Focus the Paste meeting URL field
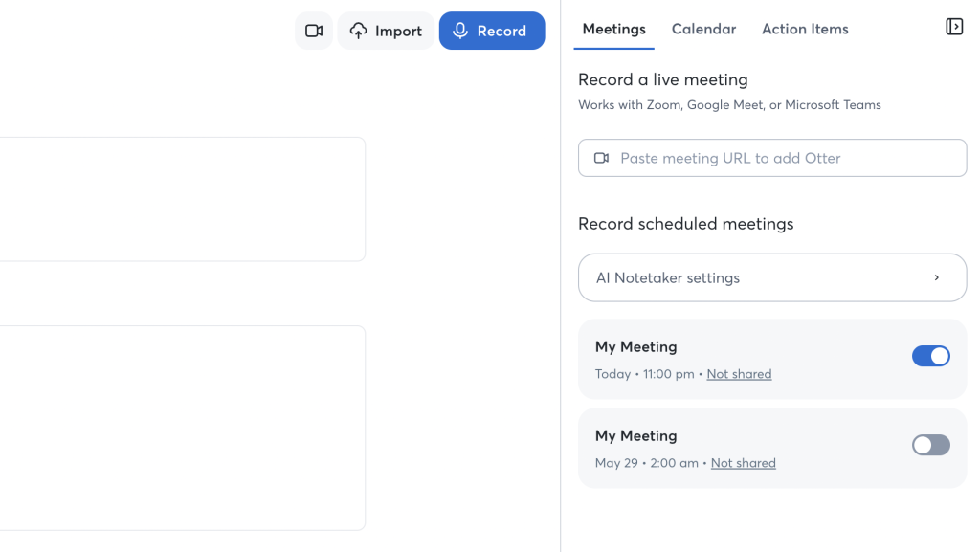The image size is (980, 552). (772, 158)
